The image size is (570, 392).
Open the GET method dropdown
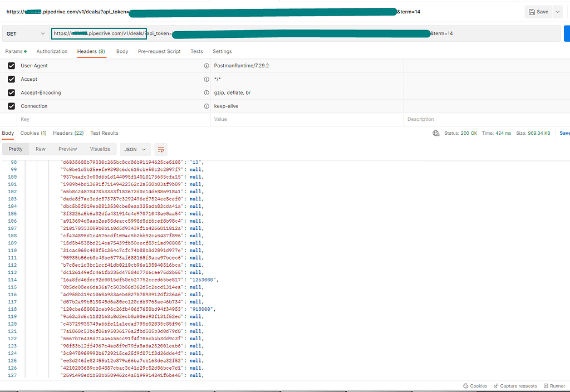click(25, 33)
